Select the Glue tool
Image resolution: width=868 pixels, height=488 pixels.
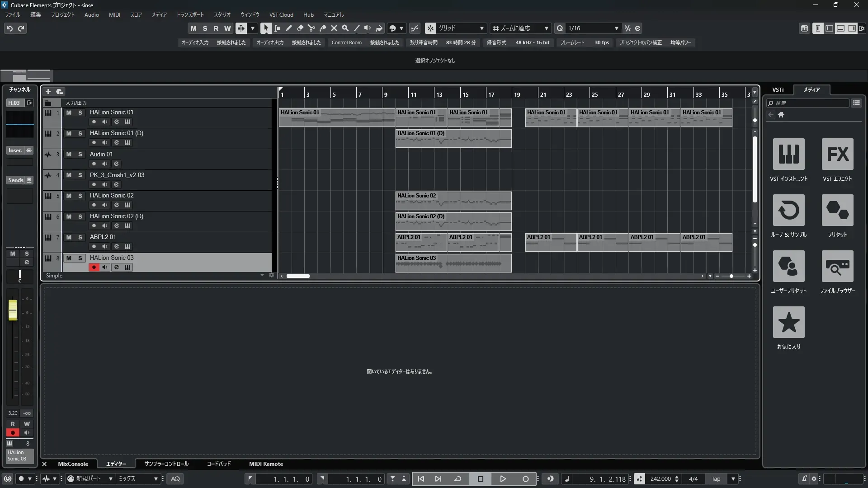[322, 28]
